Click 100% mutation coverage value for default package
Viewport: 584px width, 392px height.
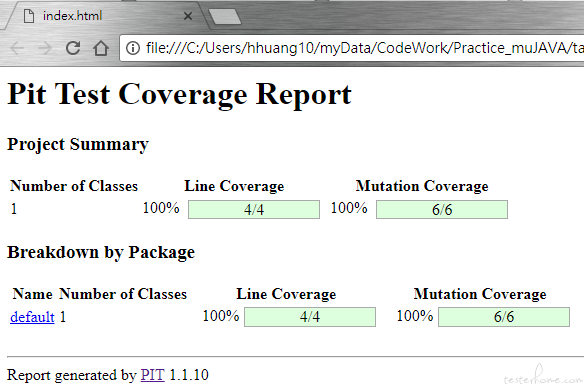tap(415, 316)
